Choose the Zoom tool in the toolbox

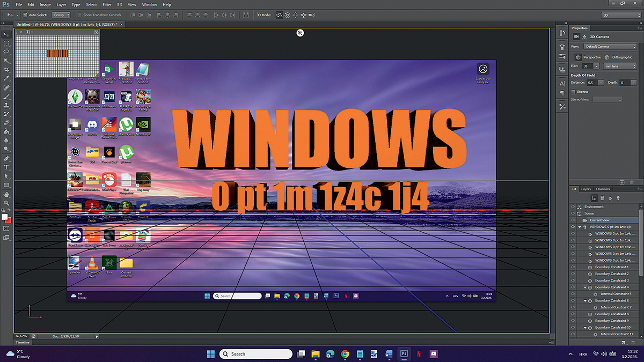pyautogui.click(x=6, y=203)
